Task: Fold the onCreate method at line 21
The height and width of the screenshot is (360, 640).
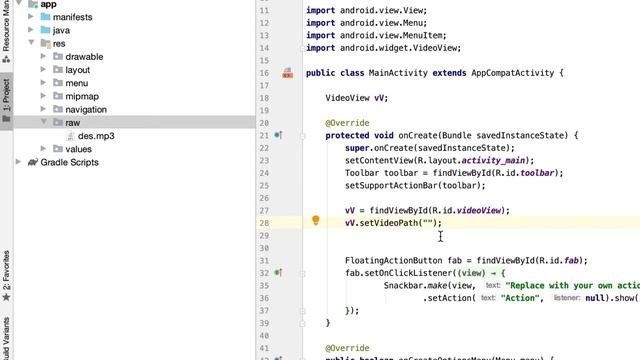Action: (302, 136)
